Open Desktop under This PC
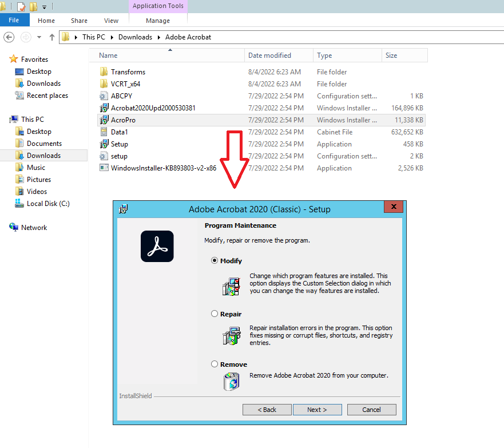The width and height of the screenshot is (504, 448). click(x=39, y=132)
